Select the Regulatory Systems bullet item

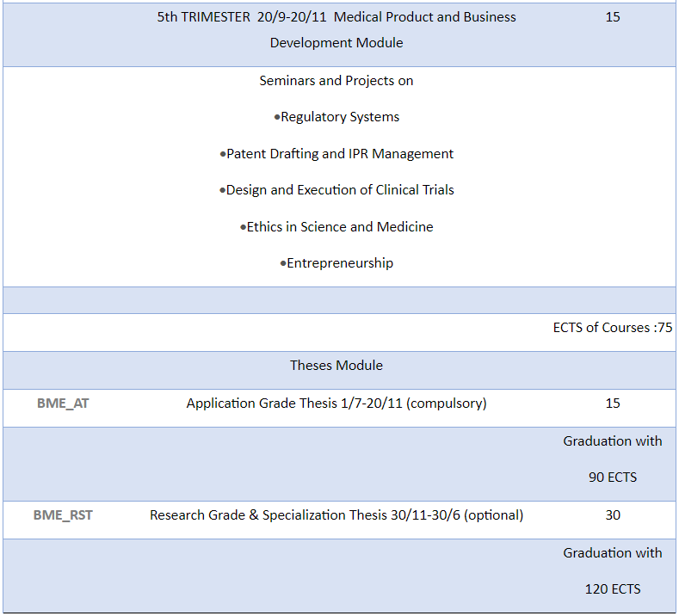pos(336,117)
